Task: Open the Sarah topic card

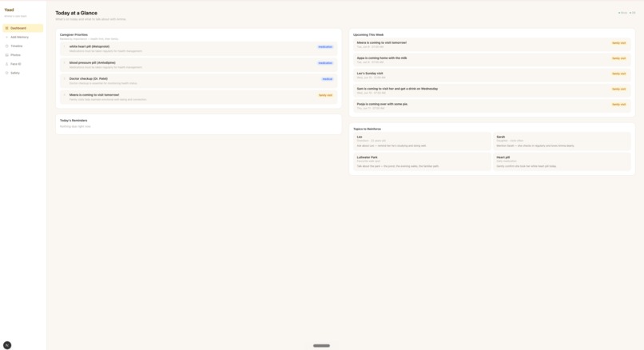Action: [x=562, y=141]
